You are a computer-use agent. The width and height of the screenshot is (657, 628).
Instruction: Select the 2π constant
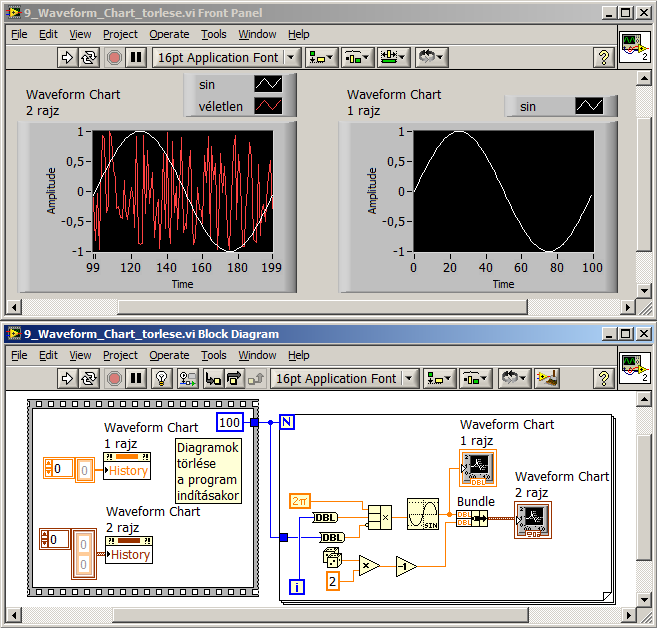coord(300,501)
